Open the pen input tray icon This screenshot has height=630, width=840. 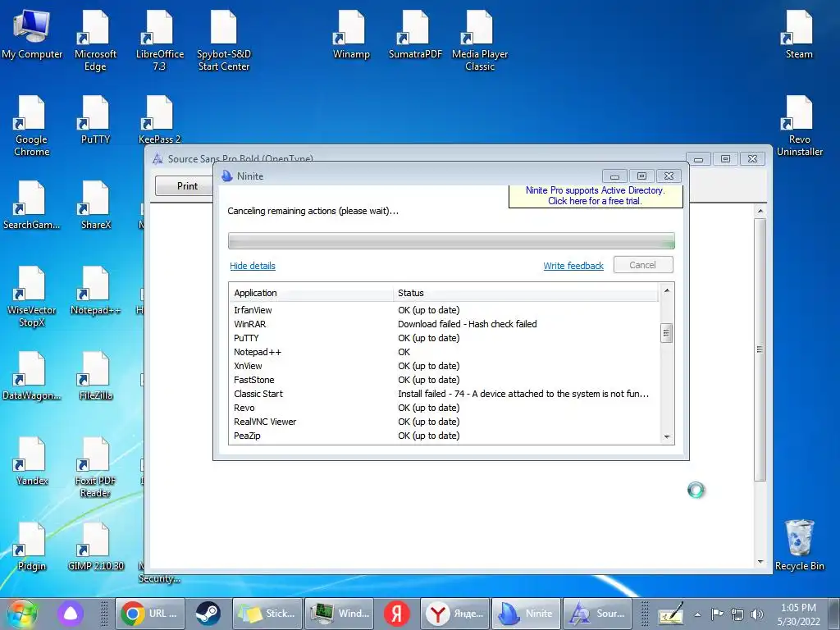point(671,614)
